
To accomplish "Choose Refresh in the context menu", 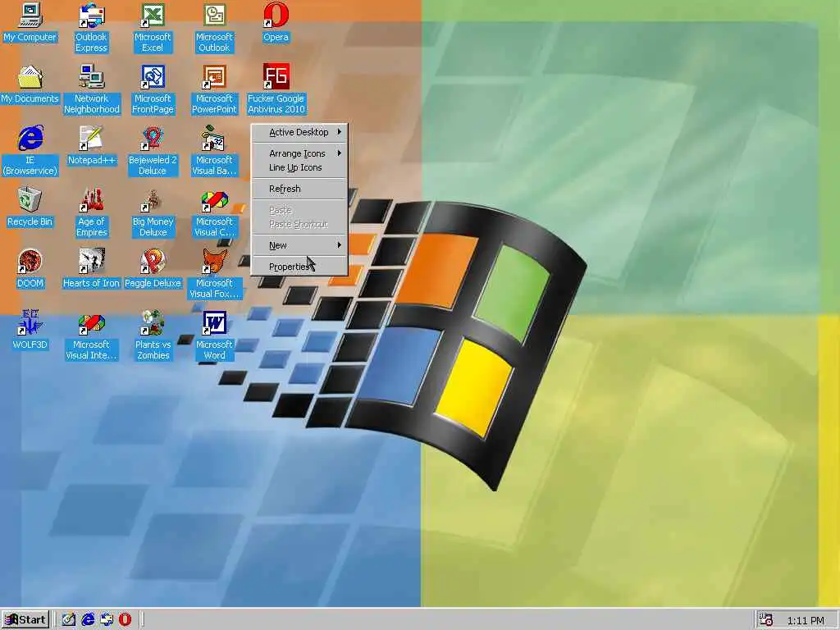I will [299, 189].
